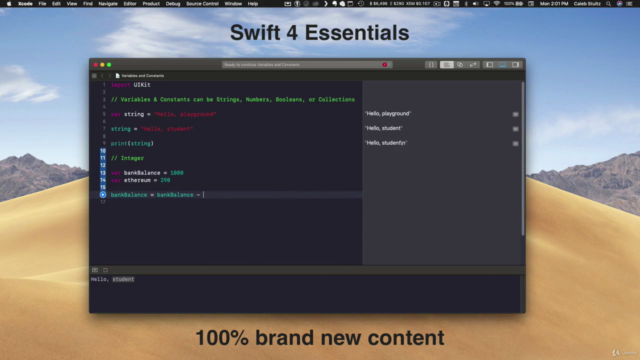Click the volume menu bar icon
Screen dimensions: 640x360
[x=476, y=4]
